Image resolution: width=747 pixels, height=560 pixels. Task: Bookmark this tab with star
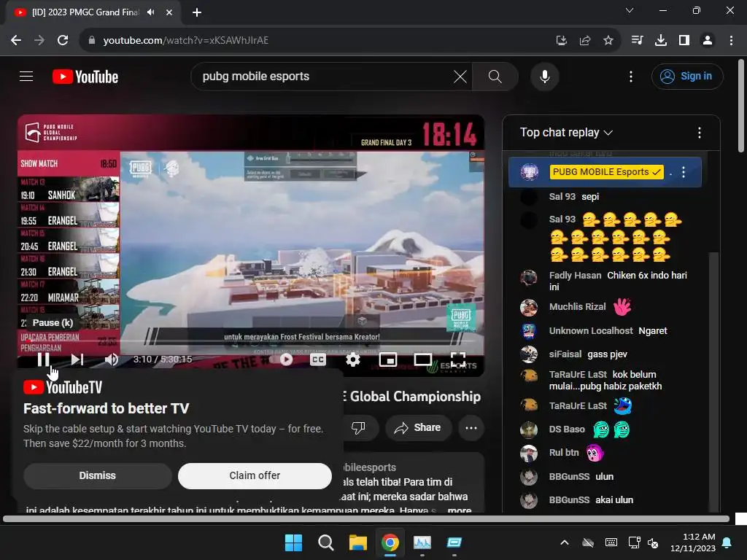click(x=608, y=41)
